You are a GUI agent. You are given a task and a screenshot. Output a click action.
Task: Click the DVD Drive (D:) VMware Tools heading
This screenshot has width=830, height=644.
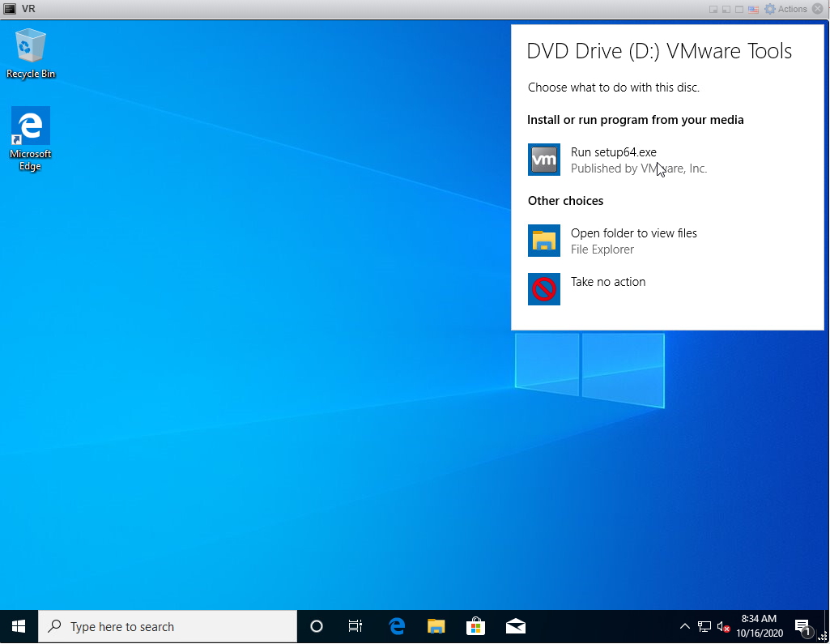659,51
